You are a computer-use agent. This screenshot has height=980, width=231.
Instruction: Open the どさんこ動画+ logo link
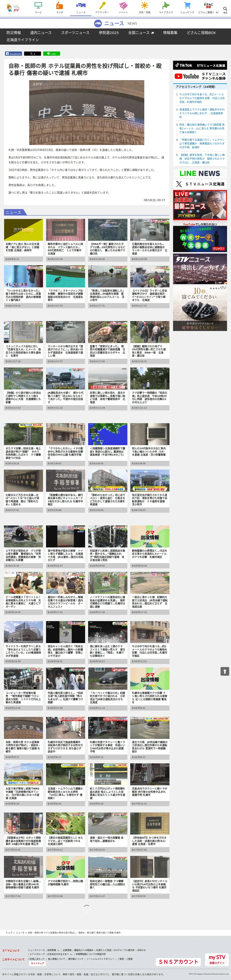208,8
